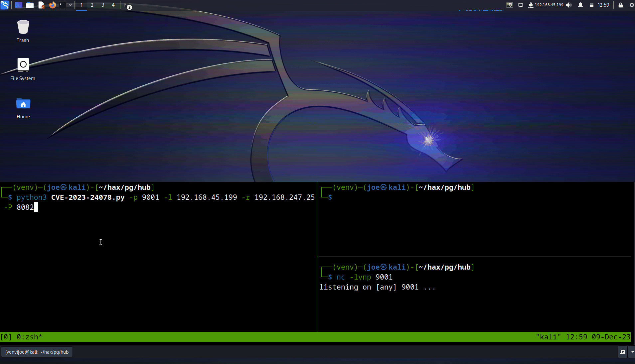635x364 pixels.
Task: Focus the left tmux pane with python3 command
Action: tap(158, 257)
